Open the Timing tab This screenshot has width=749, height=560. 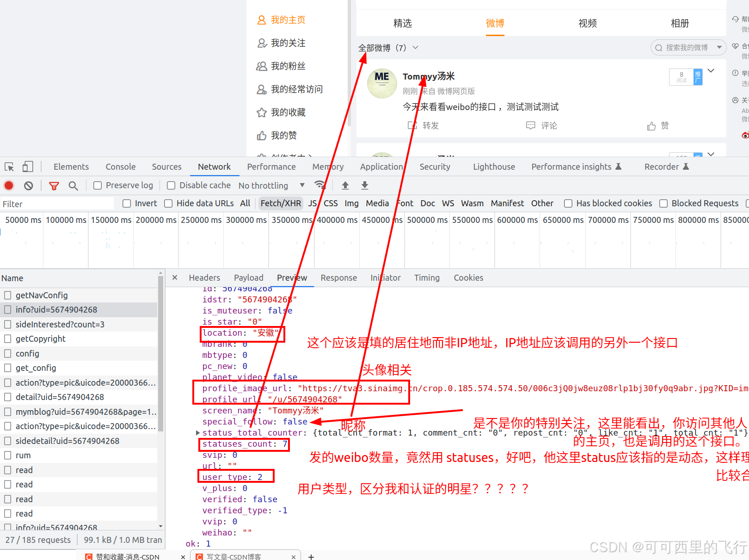click(427, 278)
